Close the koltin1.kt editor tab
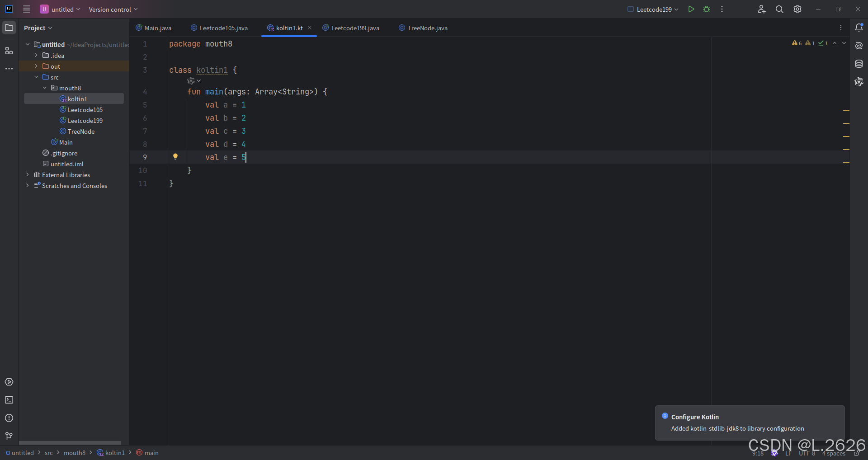Image resolution: width=868 pixels, height=460 pixels. pos(310,28)
